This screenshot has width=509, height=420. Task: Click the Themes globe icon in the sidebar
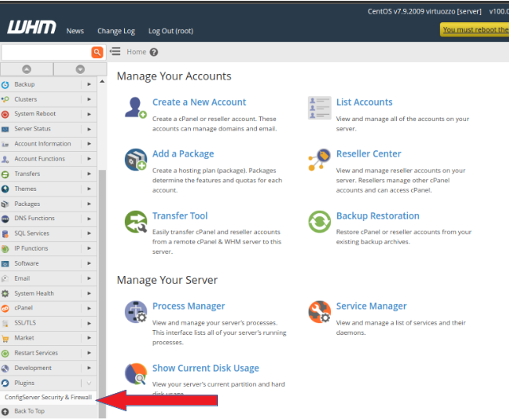(x=6, y=189)
